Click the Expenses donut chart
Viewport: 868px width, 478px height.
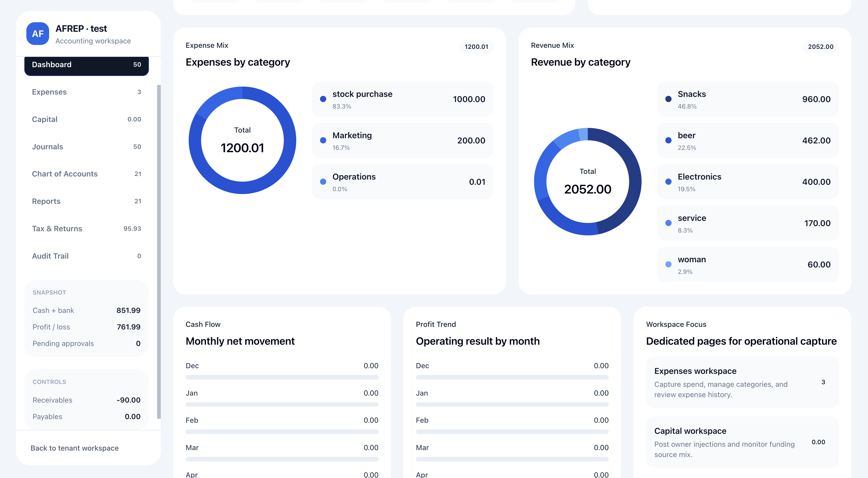point(242,141)
